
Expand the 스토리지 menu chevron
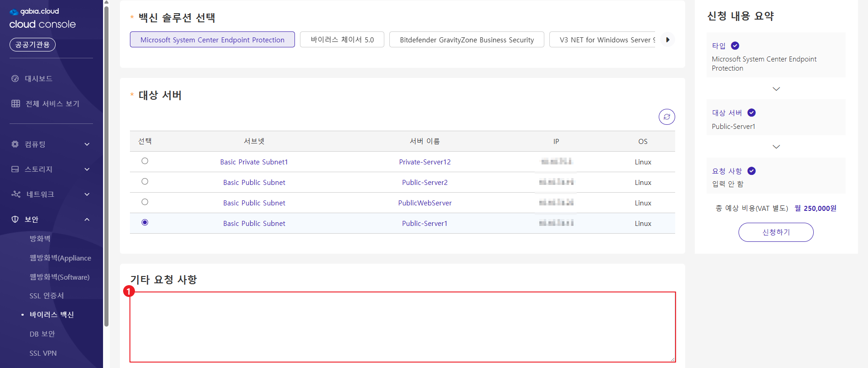pyautogui.click(x=87, y=169)
